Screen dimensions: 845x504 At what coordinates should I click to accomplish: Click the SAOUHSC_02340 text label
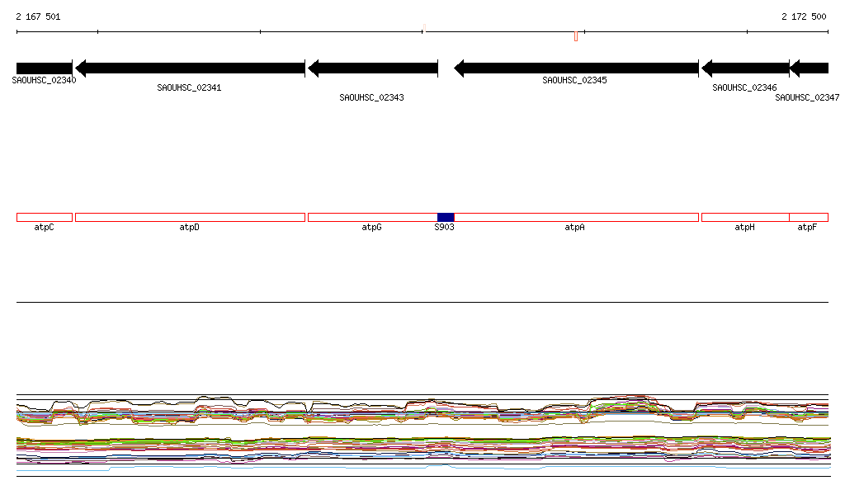coord(45,80)
